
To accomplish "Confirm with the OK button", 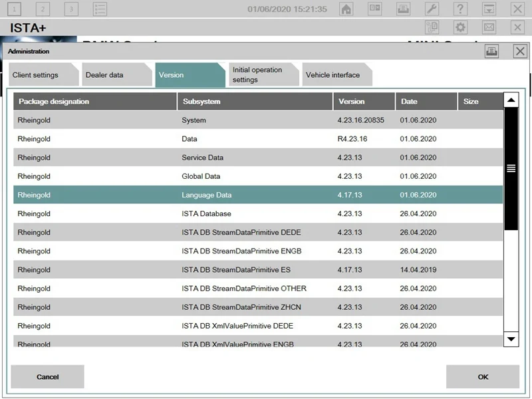I will pyautogui.click(x=483, y=377).
